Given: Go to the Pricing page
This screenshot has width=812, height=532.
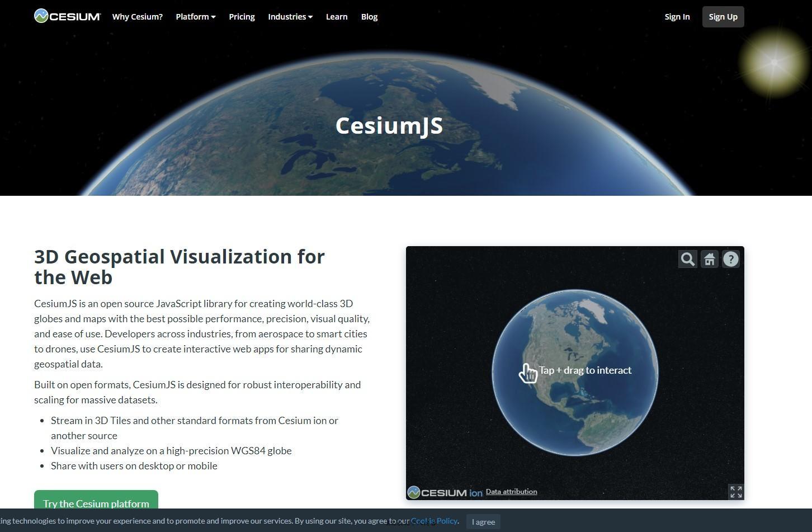Looking at the screenshot, I should pyautogui.click(x=242, y=17).
